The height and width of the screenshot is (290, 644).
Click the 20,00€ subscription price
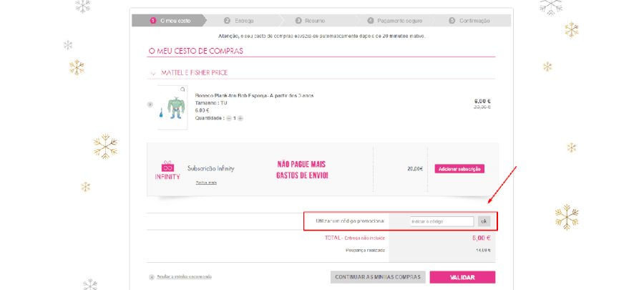[x=415, y=169]
